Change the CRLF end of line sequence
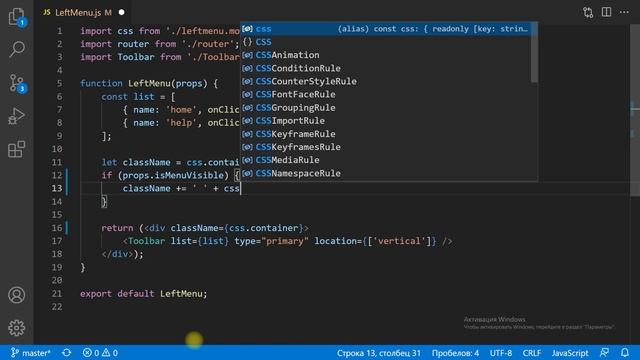 pos(531,353)
